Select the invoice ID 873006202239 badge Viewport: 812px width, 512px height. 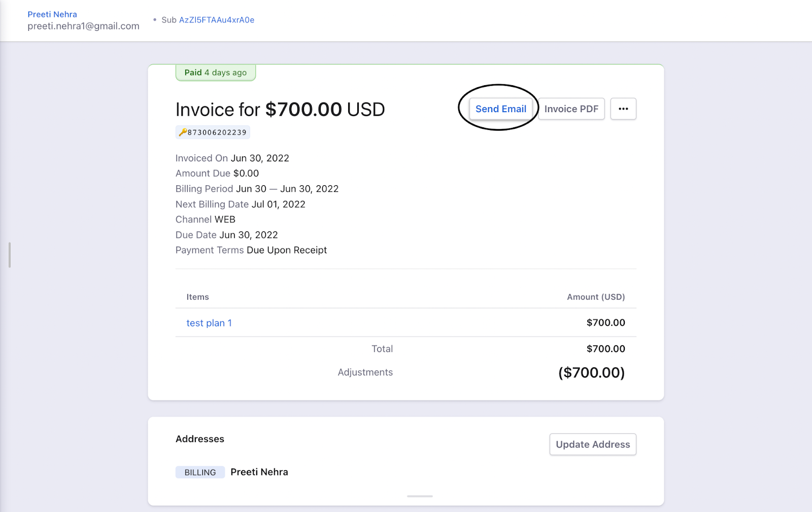coord(217,132)
